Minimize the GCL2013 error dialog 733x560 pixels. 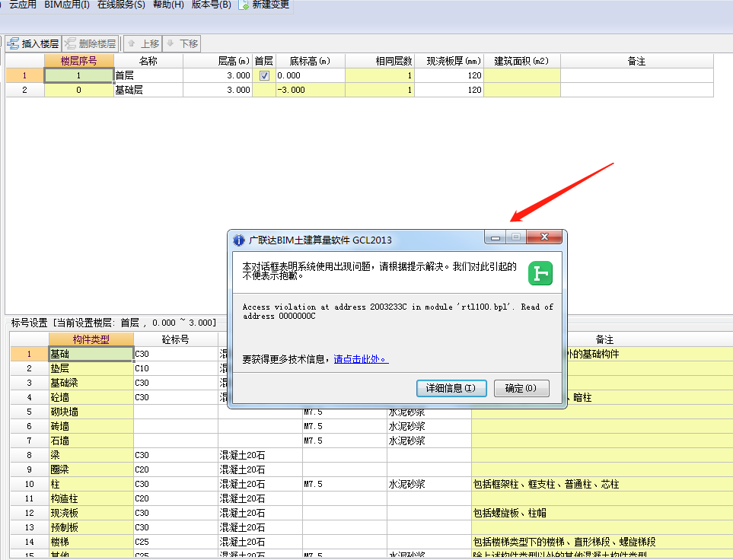tap(496, 237)
